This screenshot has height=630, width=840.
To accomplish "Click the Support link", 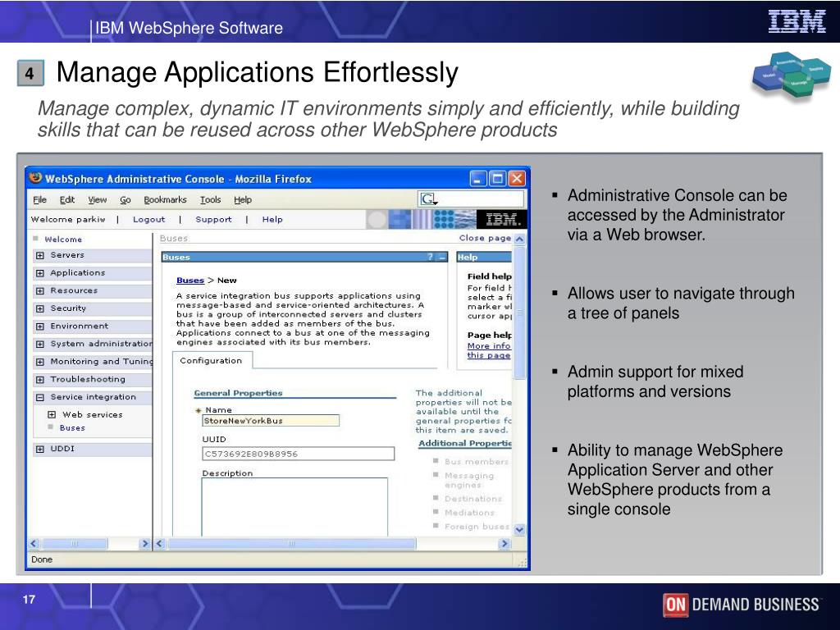I will pyautogui.click(x=213, y=220).
